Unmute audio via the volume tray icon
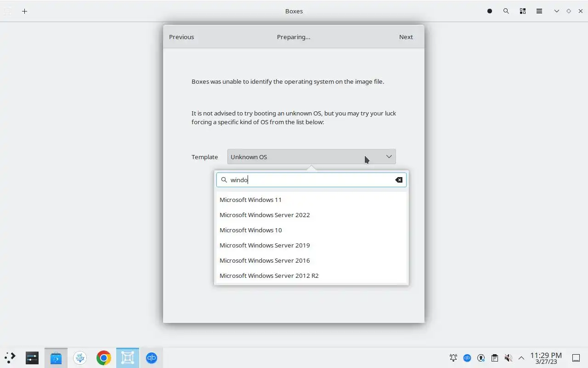 point(508,358)
